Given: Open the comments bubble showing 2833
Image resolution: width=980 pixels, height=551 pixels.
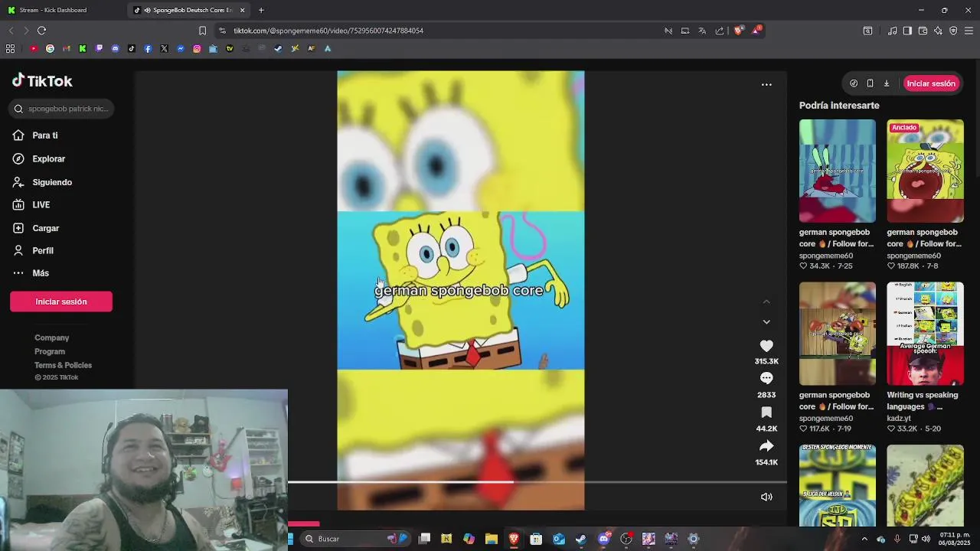Looking at the screenshot, I should 766,378.
